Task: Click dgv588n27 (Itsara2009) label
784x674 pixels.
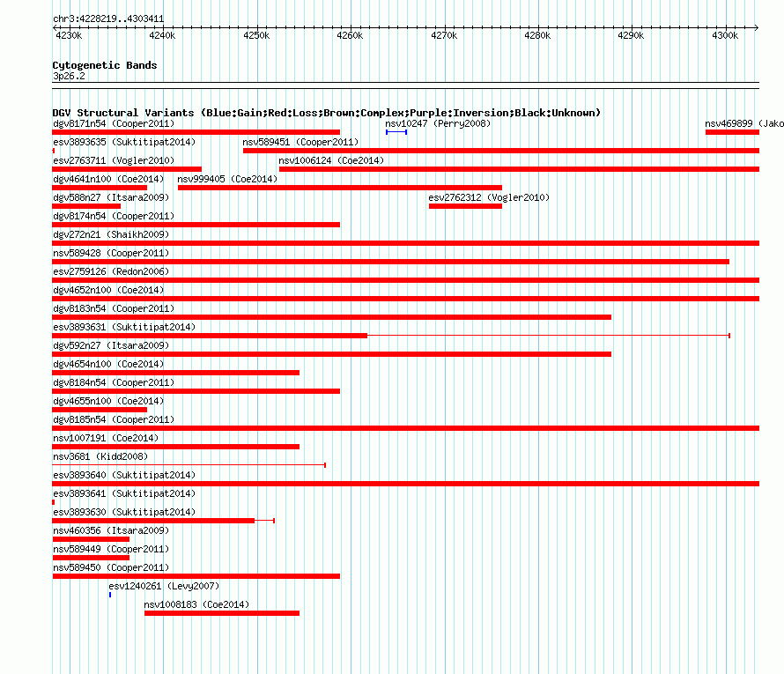Action: [x=111, y=197]
